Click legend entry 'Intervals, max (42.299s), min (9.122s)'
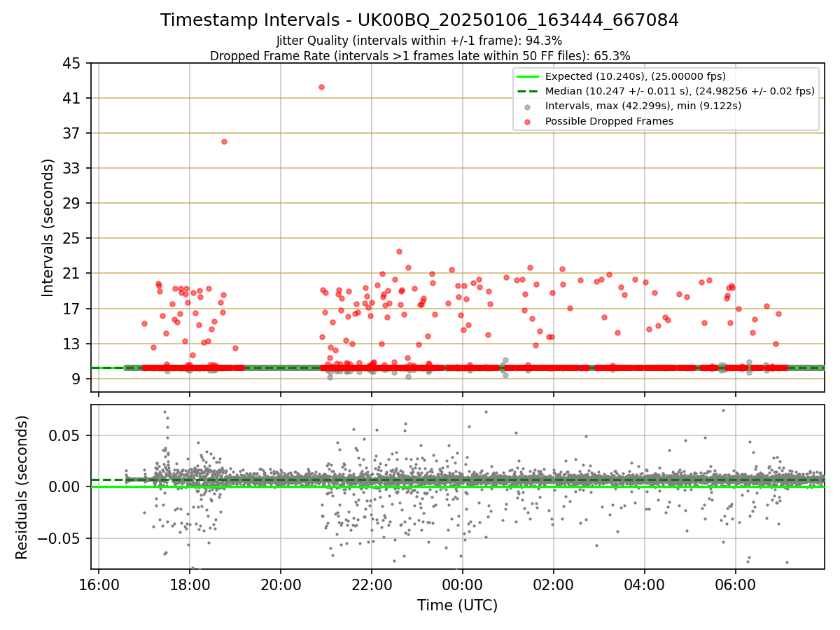Viewport: 840px width, 630px height. (643, 106)
